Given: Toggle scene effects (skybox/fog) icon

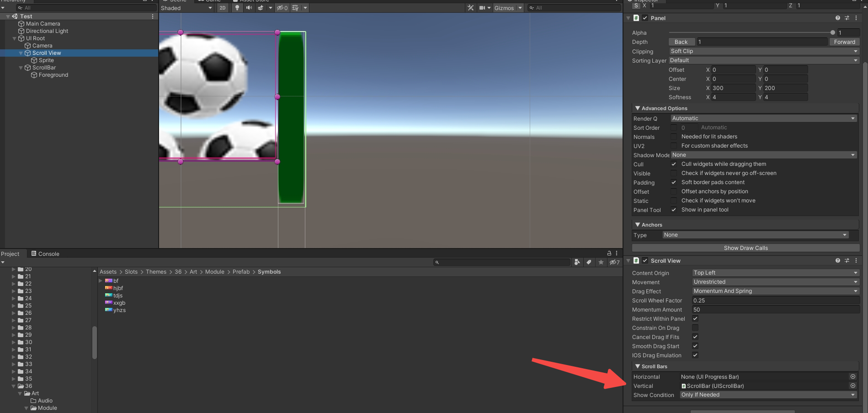Looking at the screenshot, I should [x=261, y=8].
